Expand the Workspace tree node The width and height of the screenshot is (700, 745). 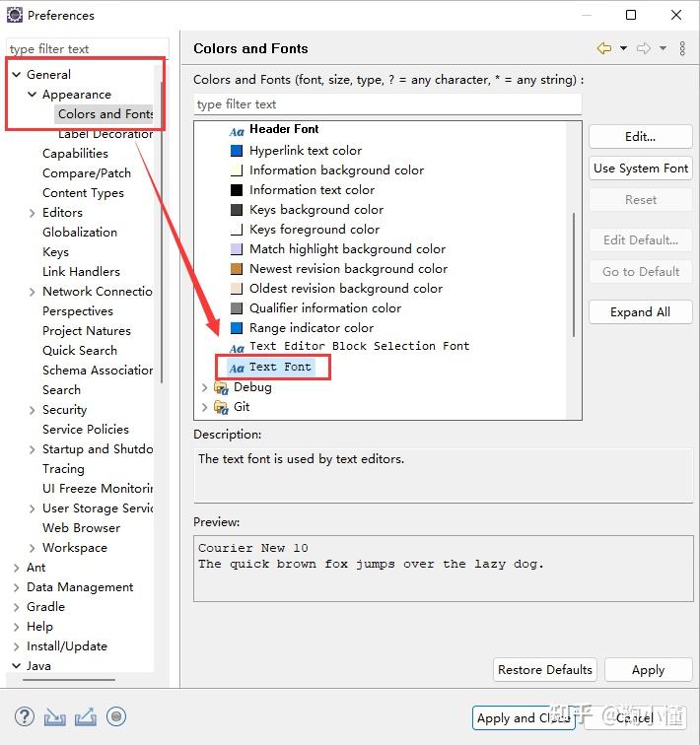tap(32, 548)
